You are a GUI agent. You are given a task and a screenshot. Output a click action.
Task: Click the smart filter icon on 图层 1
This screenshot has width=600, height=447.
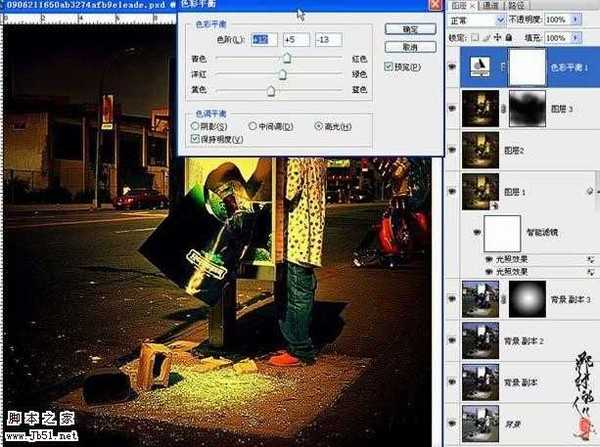pos(590,191)
